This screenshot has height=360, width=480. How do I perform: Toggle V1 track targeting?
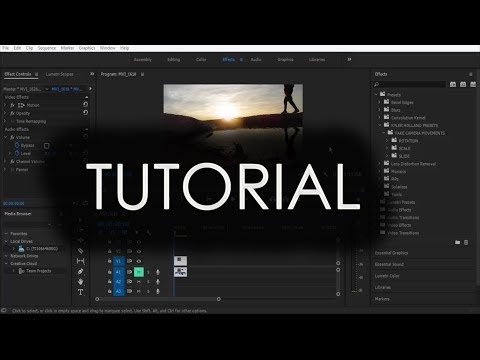119,261
